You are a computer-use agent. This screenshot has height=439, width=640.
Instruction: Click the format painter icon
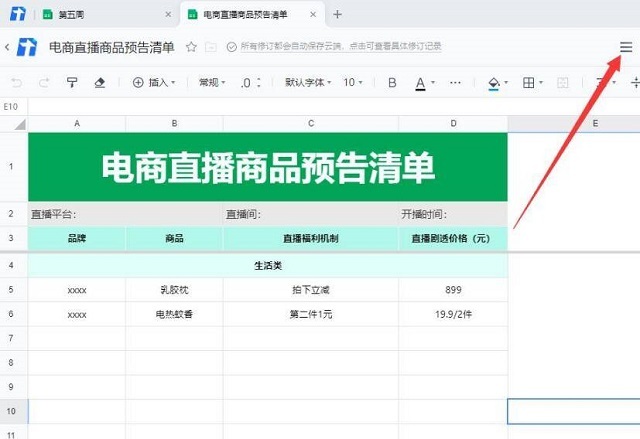(x=72, y=82)
